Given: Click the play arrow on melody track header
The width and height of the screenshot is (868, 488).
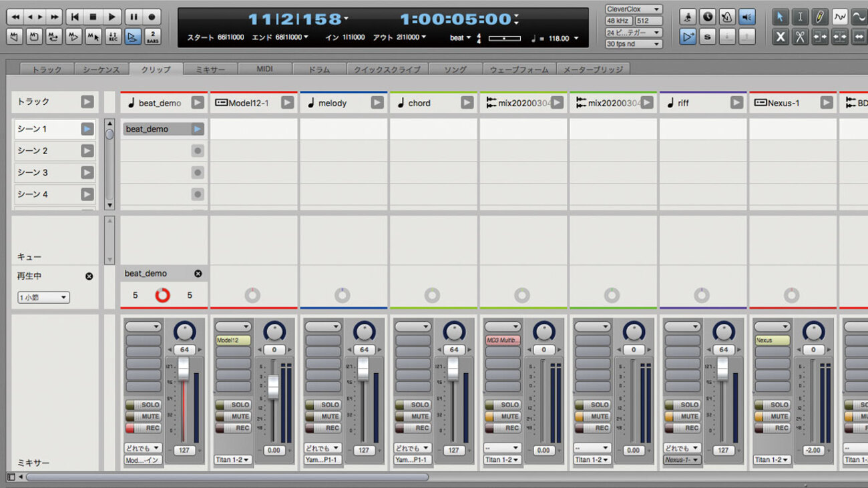Looking at the screenshot, I should 377,103.
